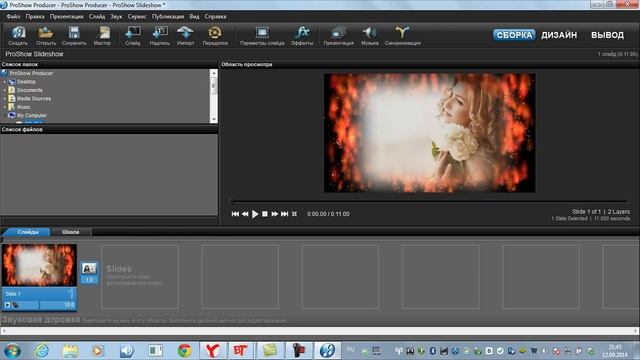This screenshot has height=360, width=640.
Task: Click the horizontal slide list scrollbar
Action: [x=320, y=331]
